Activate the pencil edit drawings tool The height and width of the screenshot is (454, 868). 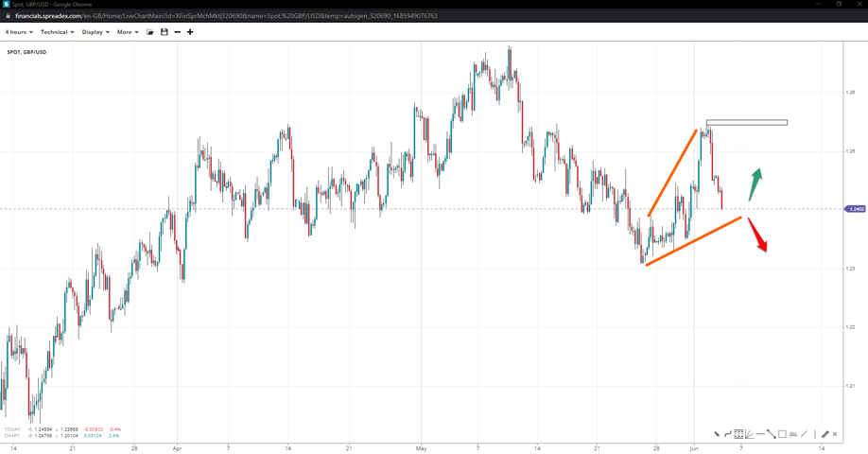tap(825, 434)
